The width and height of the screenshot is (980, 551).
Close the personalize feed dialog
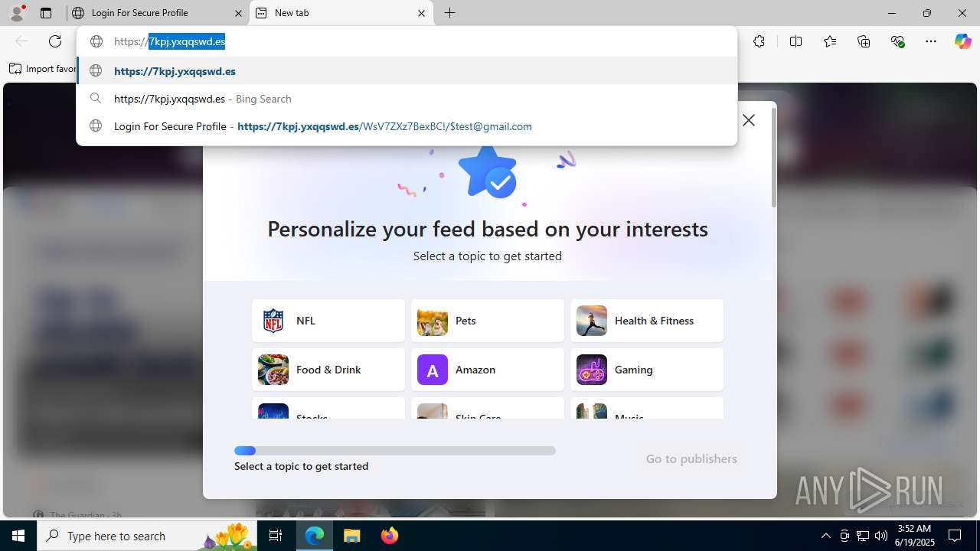click(x=749, y=120)
